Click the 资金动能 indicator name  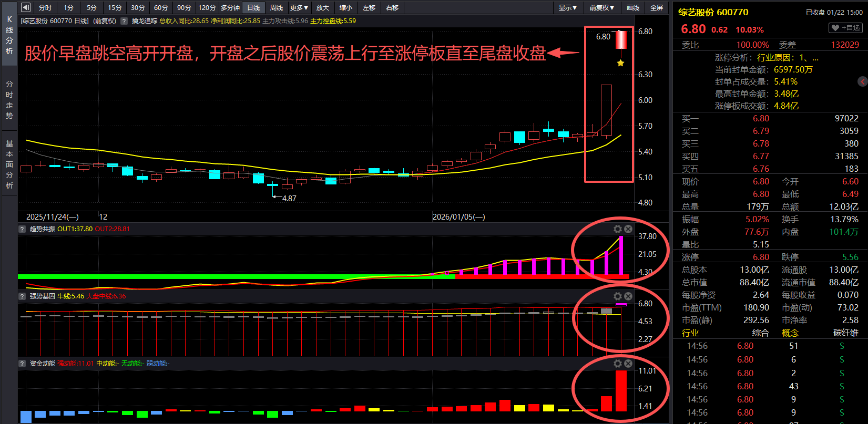[x=42, y=364]
